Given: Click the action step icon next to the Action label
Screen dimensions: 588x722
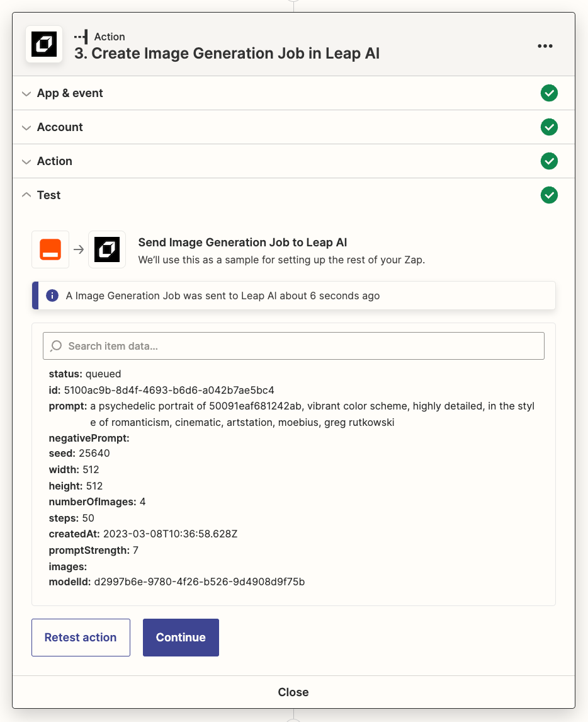Looking at the screenshot, I should pyautogui.click(x=81, y=37).
